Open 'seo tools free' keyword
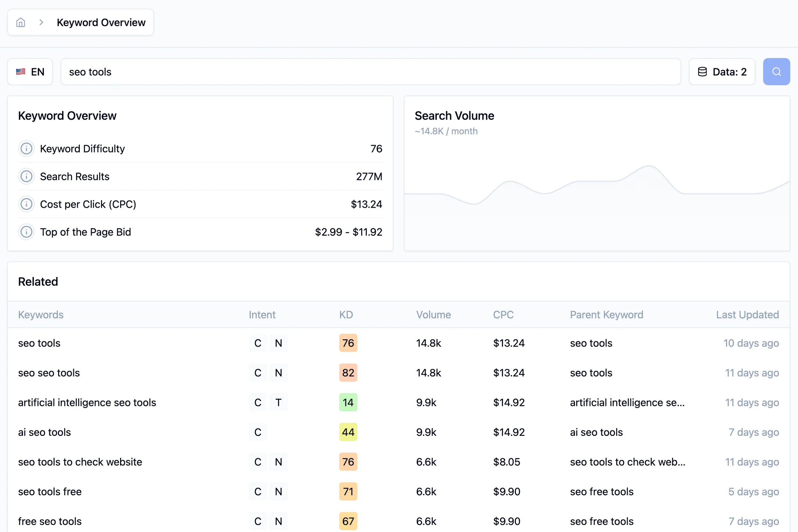Screen dimensions: 798x532 tap(50, 492)
